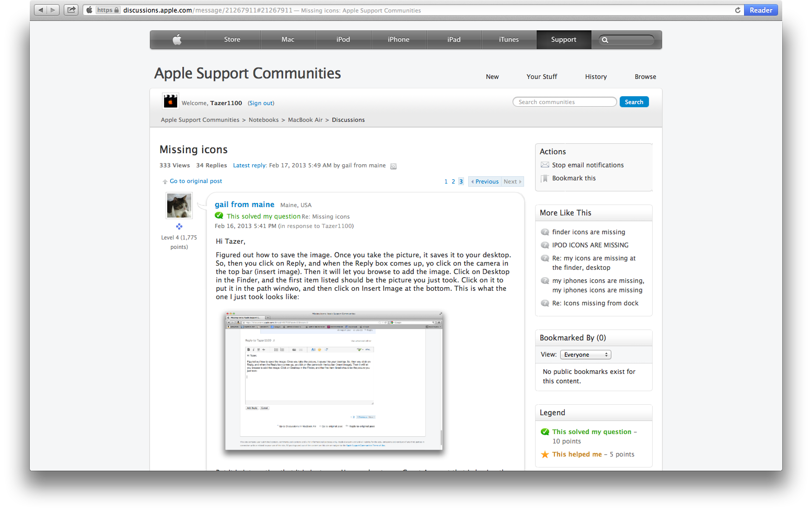This screenshot has width=812, height=512.
Task: Open the Support tab
Action: tap(564, 40)
